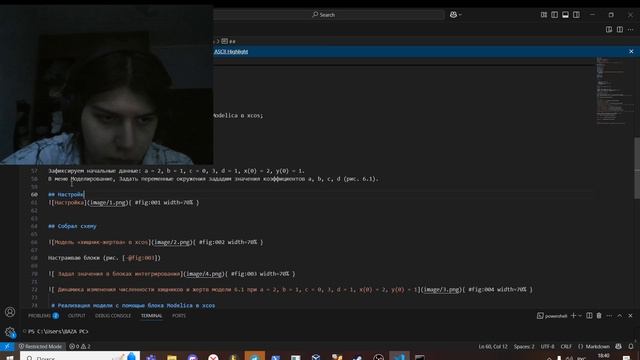Click the image/2.png link in the editor

point(172,242)
